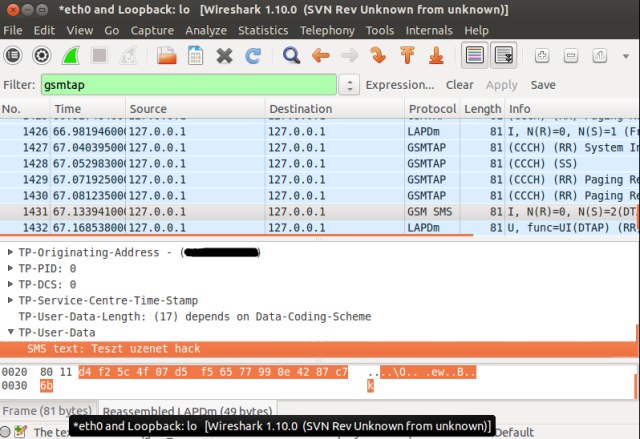
Task: Sort by the No. column header
Action: click(x=25, y=109)
